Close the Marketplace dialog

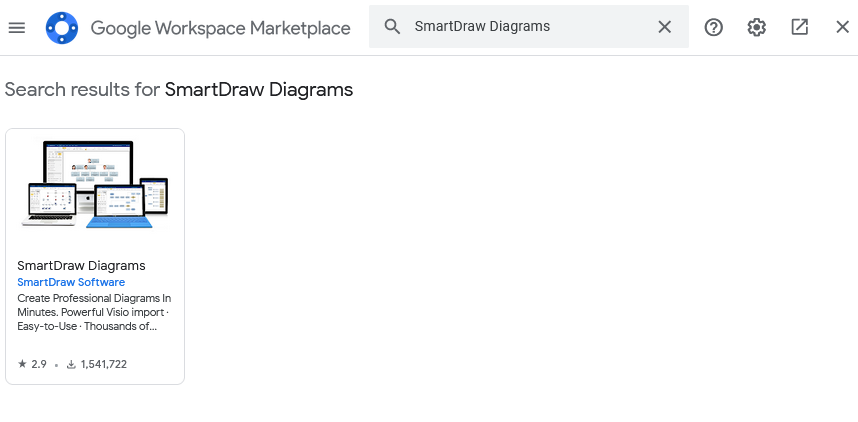pos(842,27)
